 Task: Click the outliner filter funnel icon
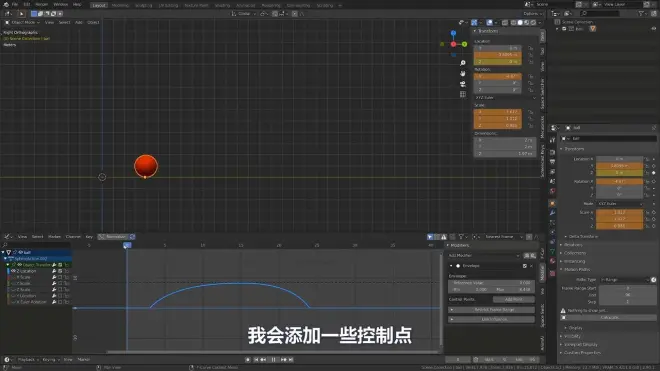click(x=641, y=13)
